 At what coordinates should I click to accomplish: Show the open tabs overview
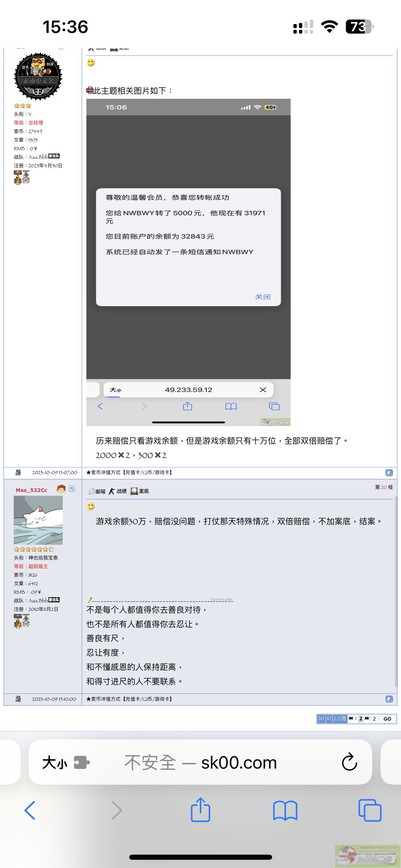click(370, 810)
